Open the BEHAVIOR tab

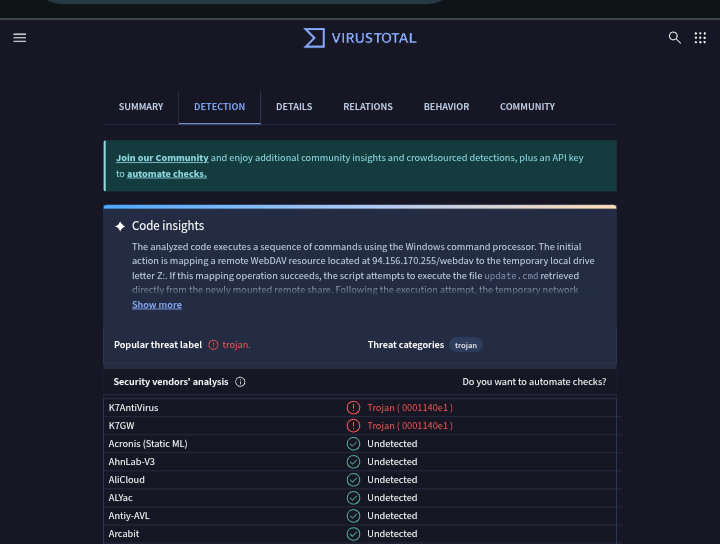click(x=446, y=107)
